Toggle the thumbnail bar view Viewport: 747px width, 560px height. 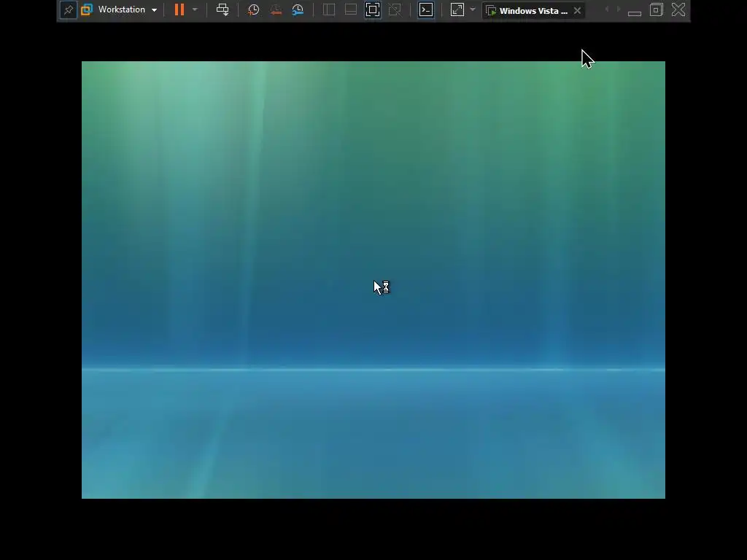(351, 9)
